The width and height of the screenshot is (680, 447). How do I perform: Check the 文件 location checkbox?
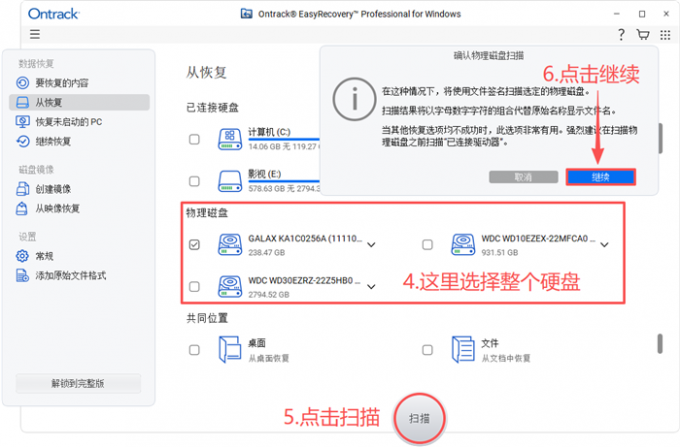pos(428,350)
